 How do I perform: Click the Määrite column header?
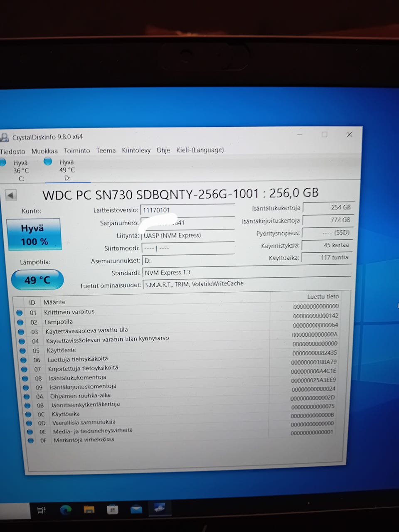(x=54, y=302)
